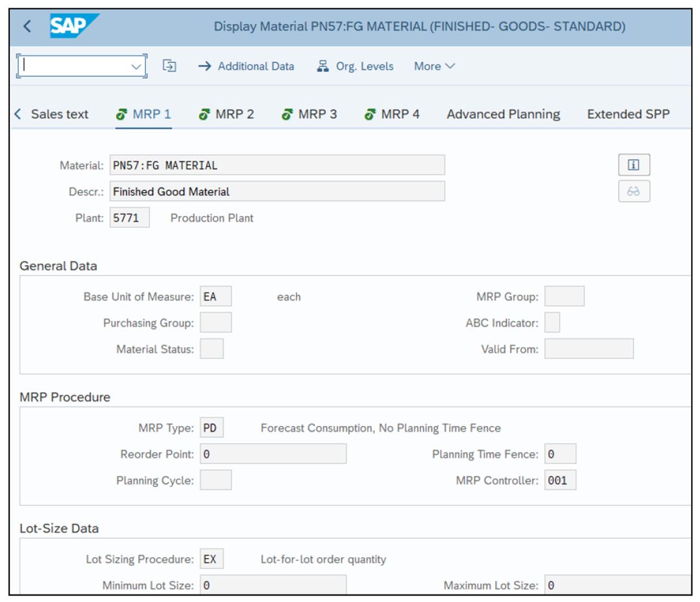The image size is (700, 602).
Task: Open the More dropdown menu
Action: coord(433,66)
